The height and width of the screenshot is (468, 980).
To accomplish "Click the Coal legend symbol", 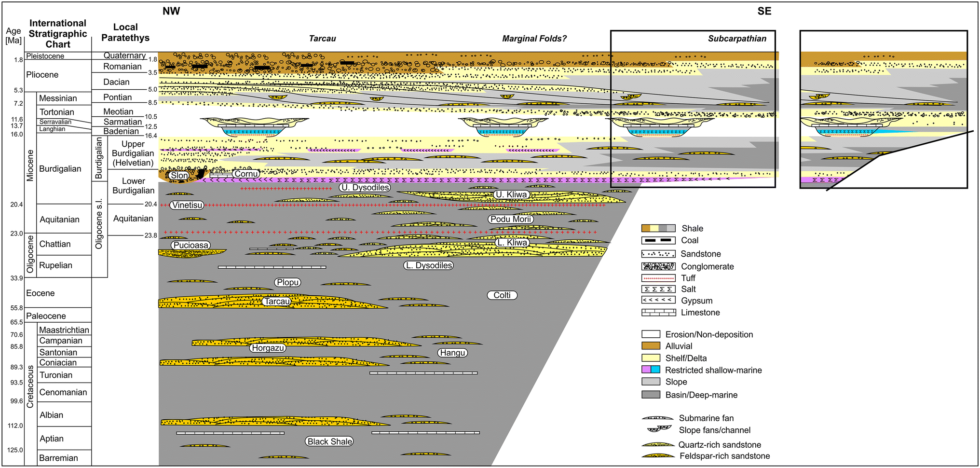I will point(658,240).
